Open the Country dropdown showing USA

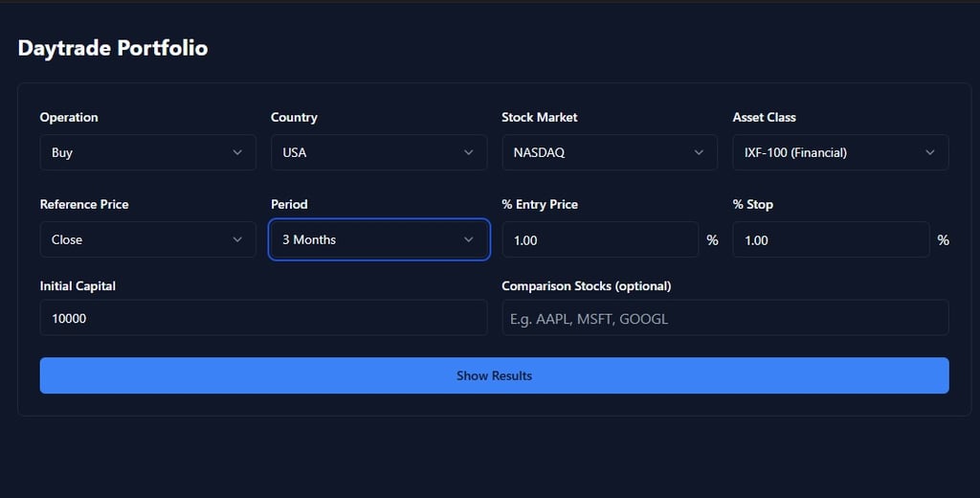click(x=379, y=152)
